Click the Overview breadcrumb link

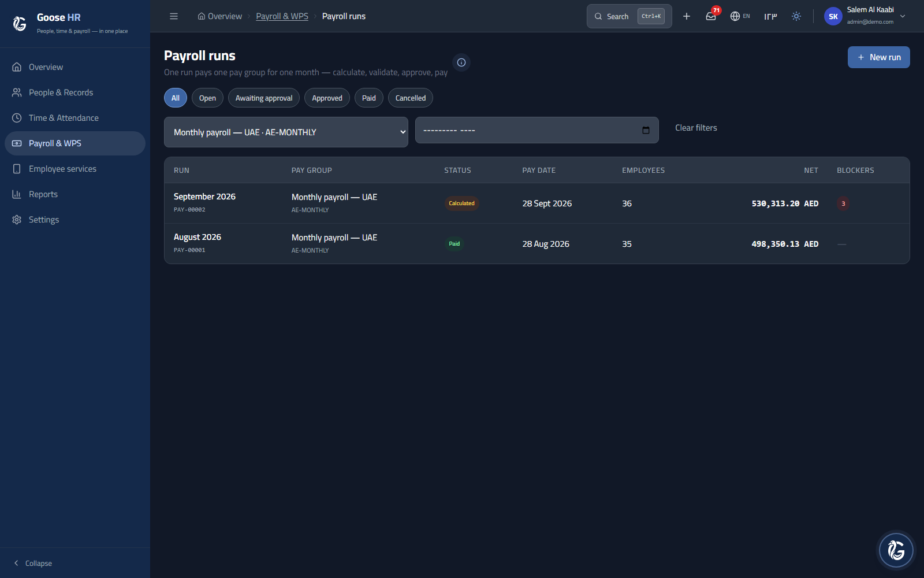pyautogui.click(x=220, y=16)
